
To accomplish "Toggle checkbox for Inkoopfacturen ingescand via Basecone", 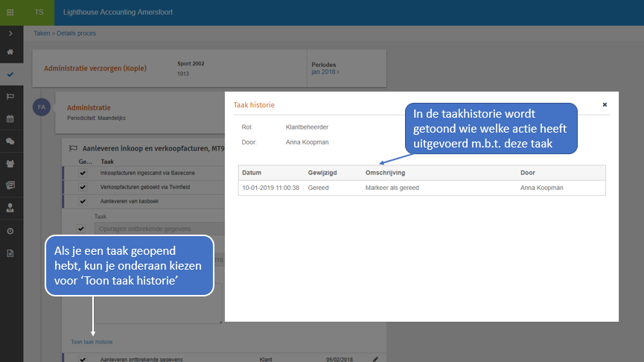I will tap(81, 174).
